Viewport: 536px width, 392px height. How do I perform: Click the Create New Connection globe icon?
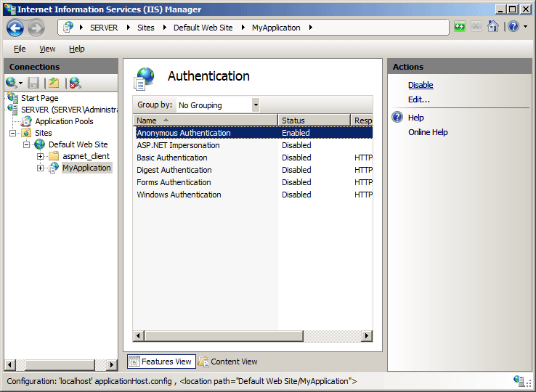coord(12,83)
